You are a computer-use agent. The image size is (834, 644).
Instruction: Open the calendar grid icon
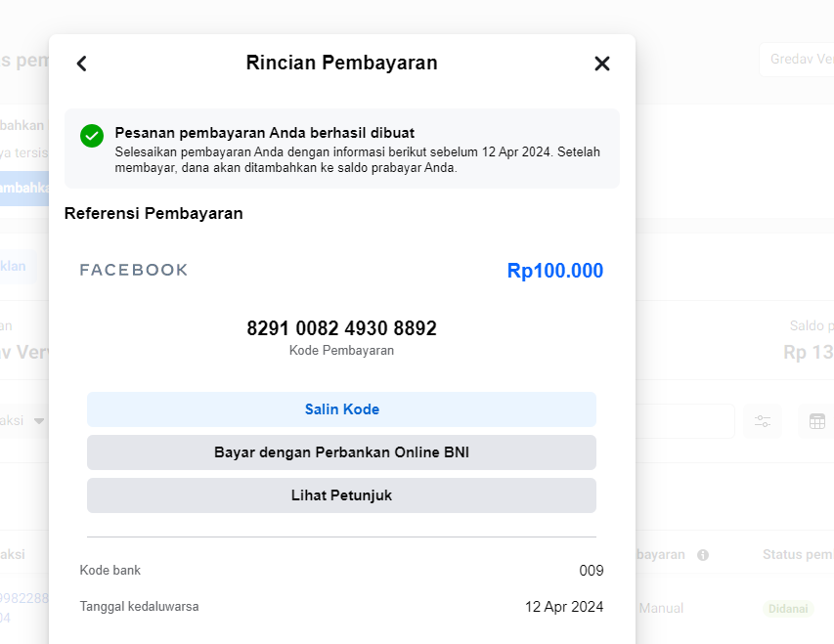point(817,421)
